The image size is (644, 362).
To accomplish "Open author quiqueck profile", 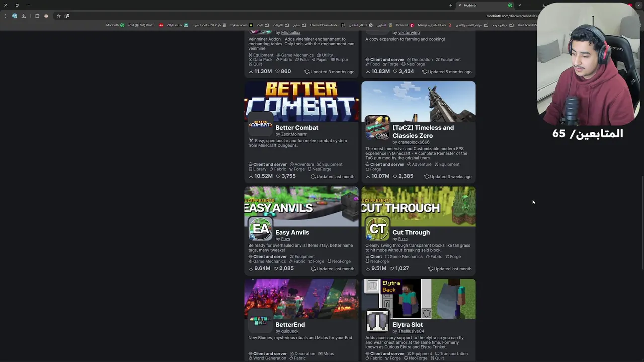I will 290,331.
